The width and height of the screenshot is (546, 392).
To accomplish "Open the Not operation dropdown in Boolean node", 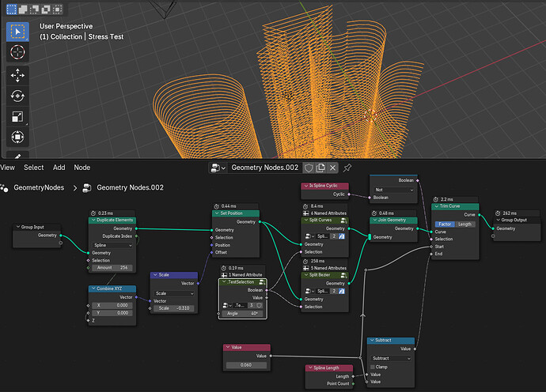I will (x=394, y=190).
